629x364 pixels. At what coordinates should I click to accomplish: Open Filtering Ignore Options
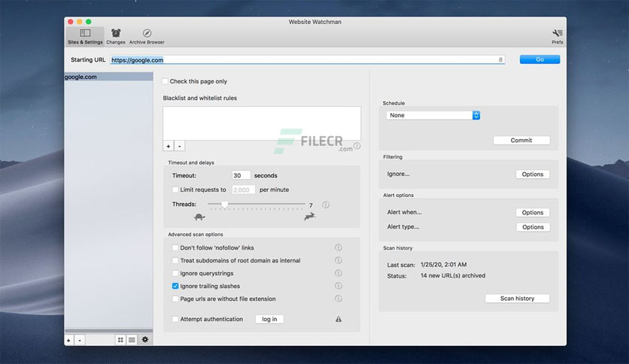click(x=533, y=174)
